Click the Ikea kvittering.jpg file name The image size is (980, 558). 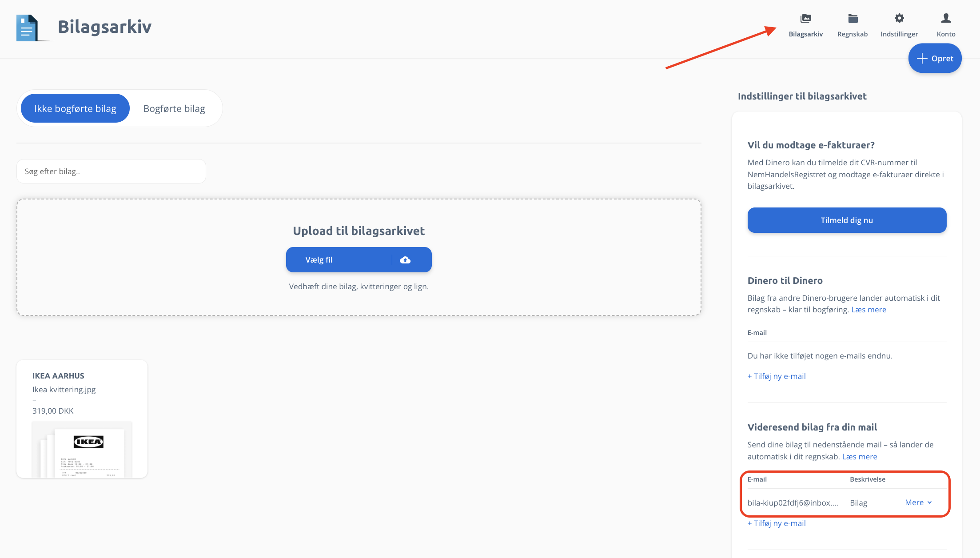coord(64,390)
